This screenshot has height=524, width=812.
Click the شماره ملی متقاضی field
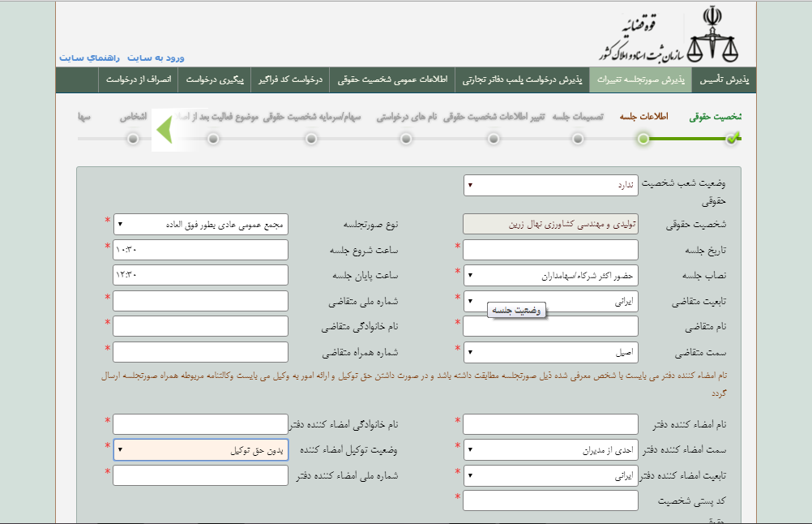201,301
